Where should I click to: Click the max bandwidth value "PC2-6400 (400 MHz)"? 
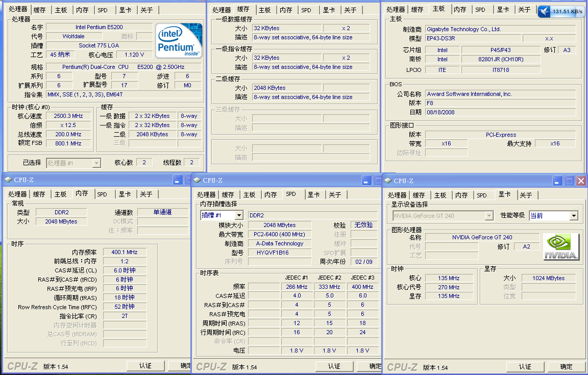(279, 234)
